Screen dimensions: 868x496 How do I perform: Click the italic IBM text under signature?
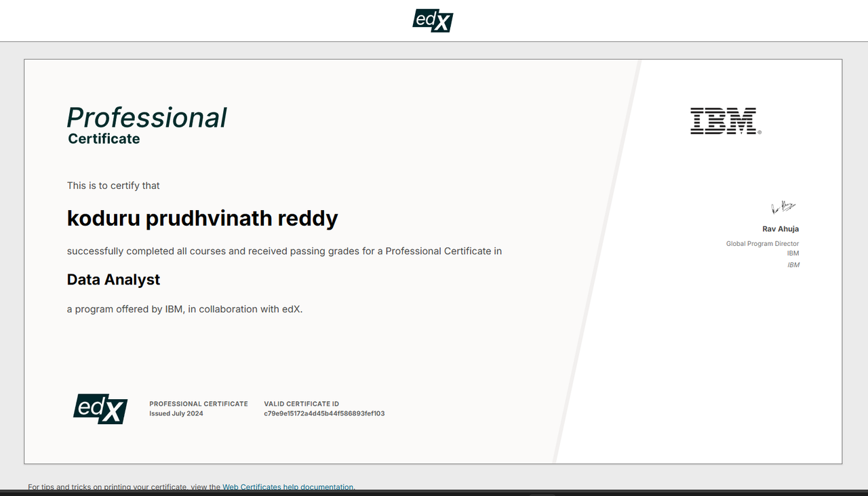tap(793, 265)
